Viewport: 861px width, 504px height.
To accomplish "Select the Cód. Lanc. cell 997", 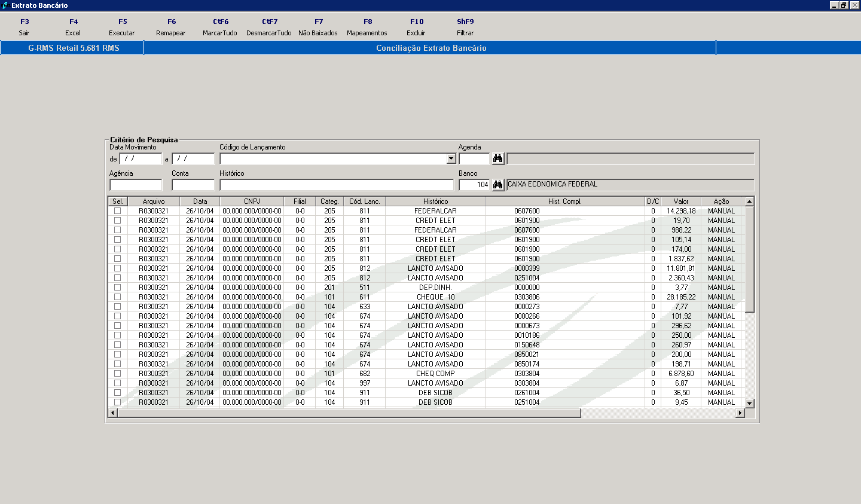I will click(x=365, y=383).
